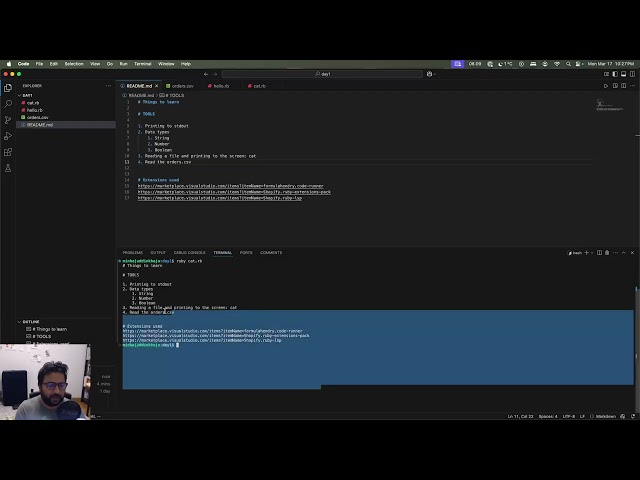Toggle primary side bar visibility
The image size is (640, 480).
tap(615, 74)
